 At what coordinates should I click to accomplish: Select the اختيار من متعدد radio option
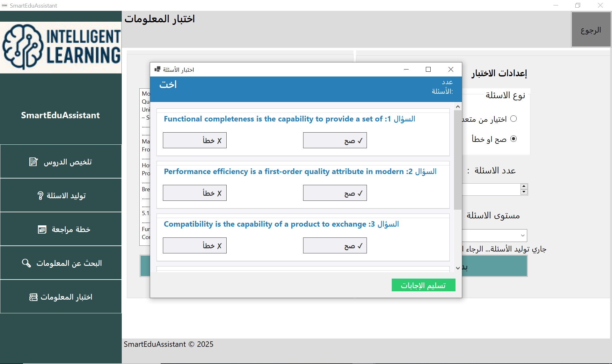(513, 119)
